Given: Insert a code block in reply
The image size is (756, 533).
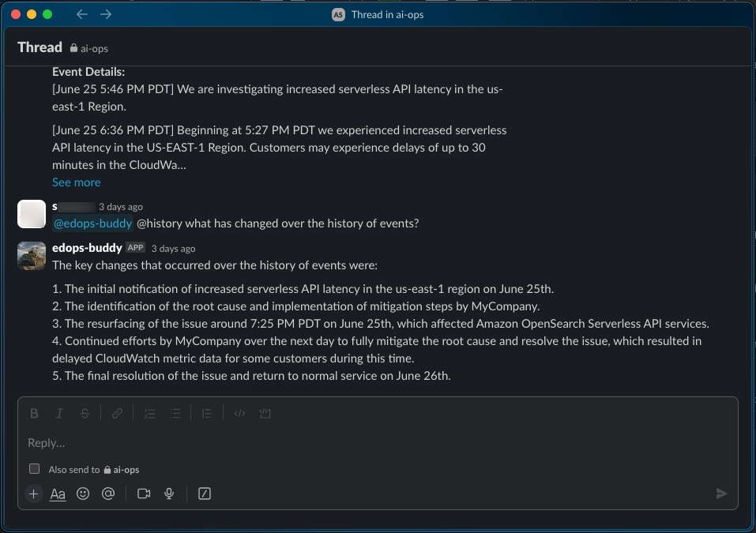Looking at the screenshot, I should click(x=265, y=414).
